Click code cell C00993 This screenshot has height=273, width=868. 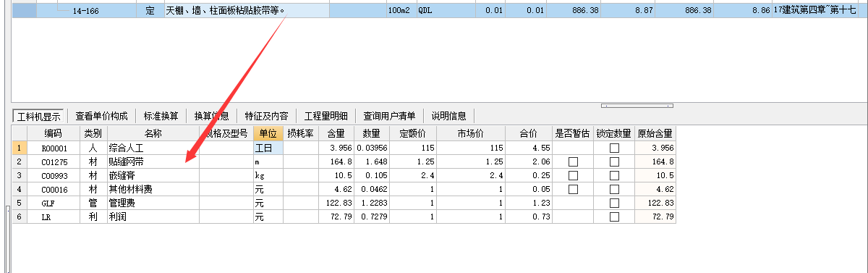[54, 175]
